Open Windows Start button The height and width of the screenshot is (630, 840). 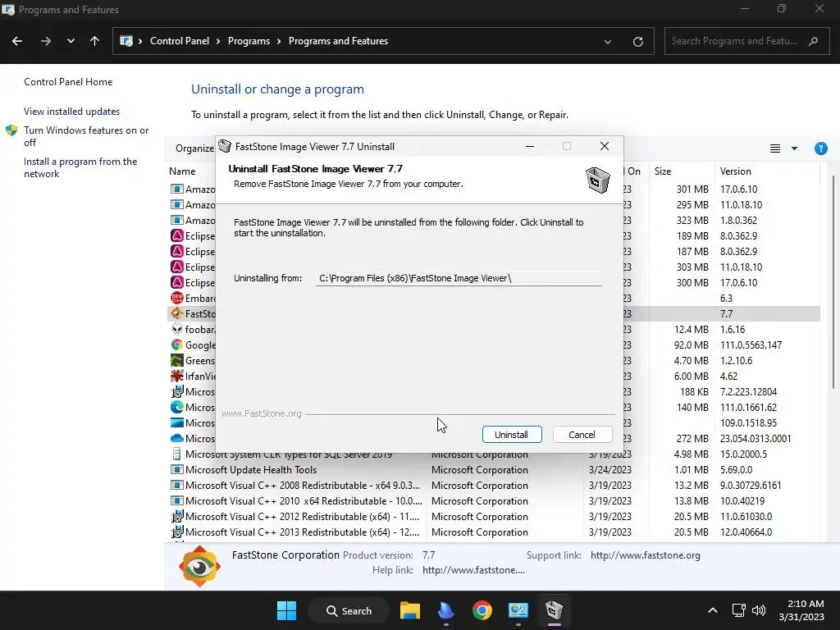tap(286, 610)
